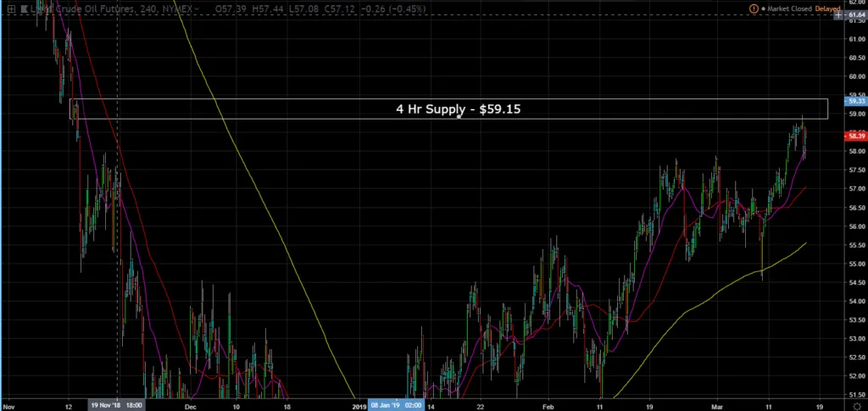The width and height of the screenshot is (868, 411).
Task: Select the 4 Hr Supply - $59.15 text label
Action: tap(459, 109)
